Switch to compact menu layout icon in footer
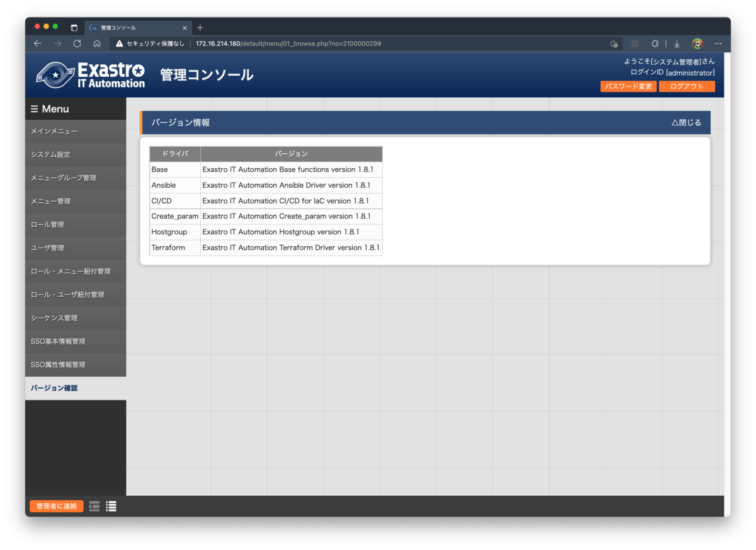The width and height of the screenshot is (756, 550). click(x=94, y=506)
